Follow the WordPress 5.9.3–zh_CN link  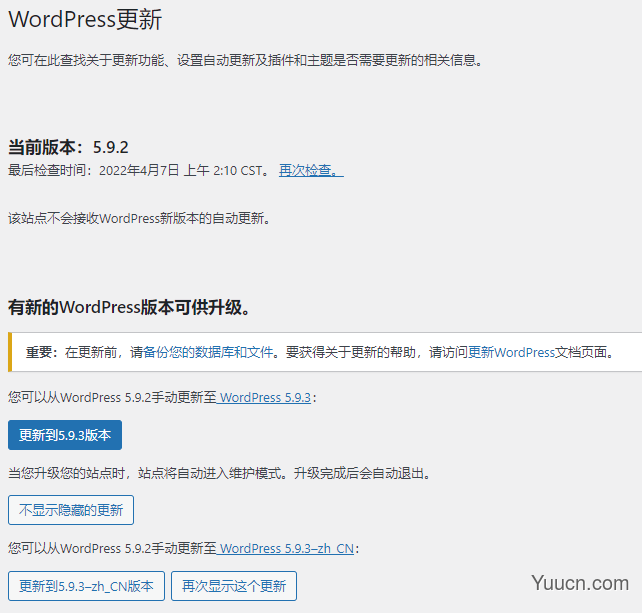285,549
